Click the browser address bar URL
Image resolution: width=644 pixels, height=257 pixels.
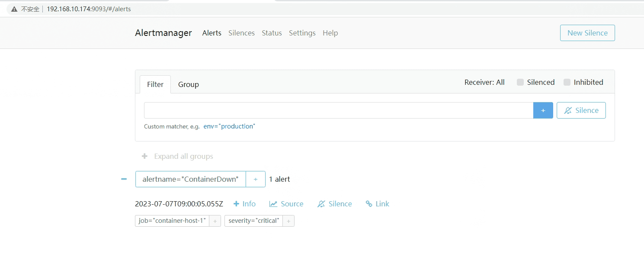89,9
